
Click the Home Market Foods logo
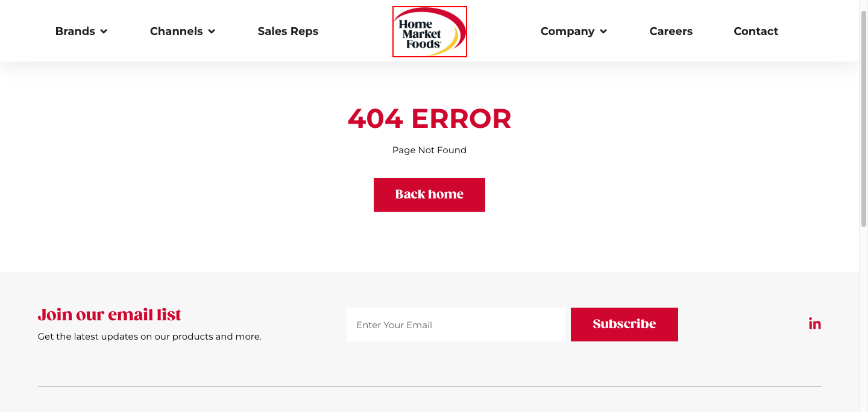[x=430, y=31]
